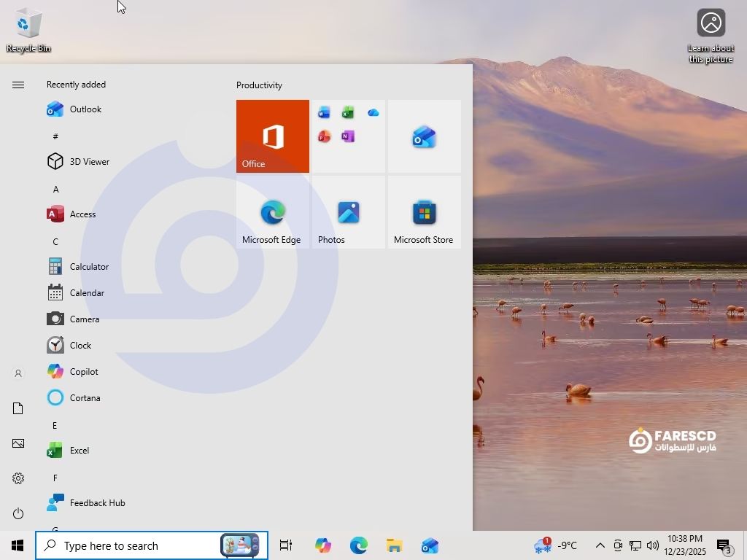The image size is (747, 560).
Task: Click the Power icon in Start sidebar
Action: (x=18, y=513)
